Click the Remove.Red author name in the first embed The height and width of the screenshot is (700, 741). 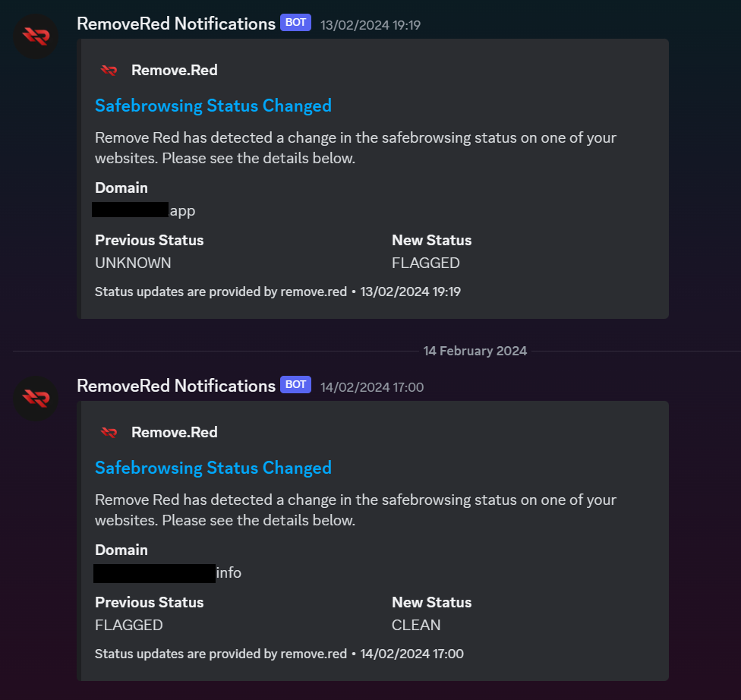[x=175, y=71]
